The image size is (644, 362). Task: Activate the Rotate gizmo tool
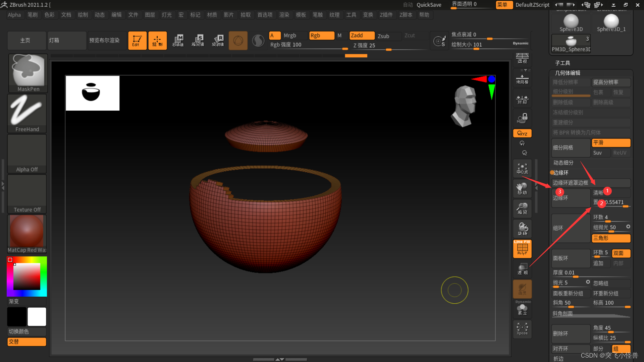pyautogui.click(x=218, y=41)
